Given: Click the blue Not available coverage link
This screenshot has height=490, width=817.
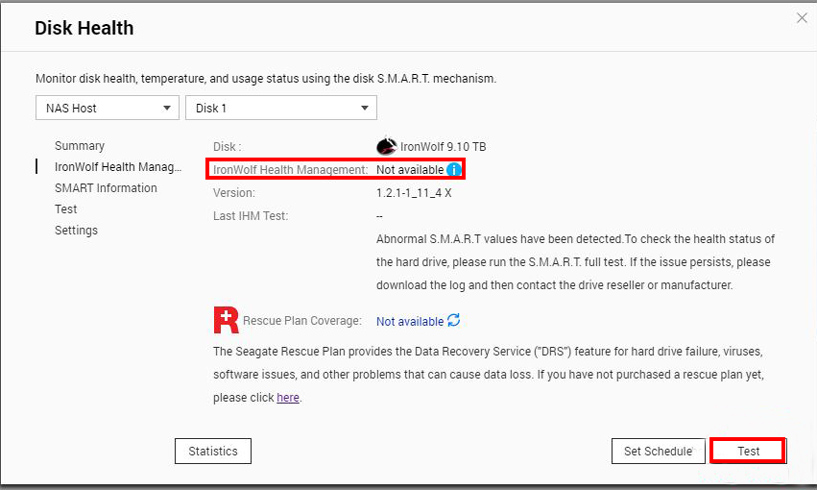Looking at the screenshot, I should pyautogui.click(x=410, y=322).
